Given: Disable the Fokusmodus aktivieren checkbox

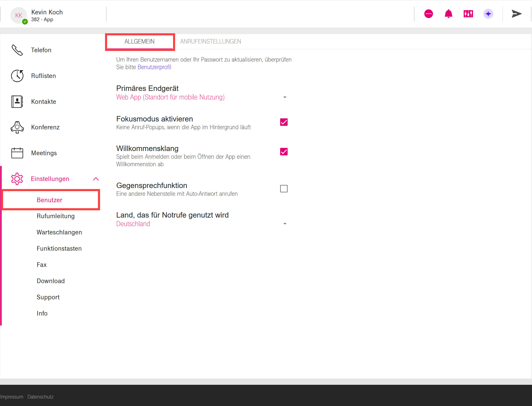Looking at the screenshot, I should coord(284,122).
